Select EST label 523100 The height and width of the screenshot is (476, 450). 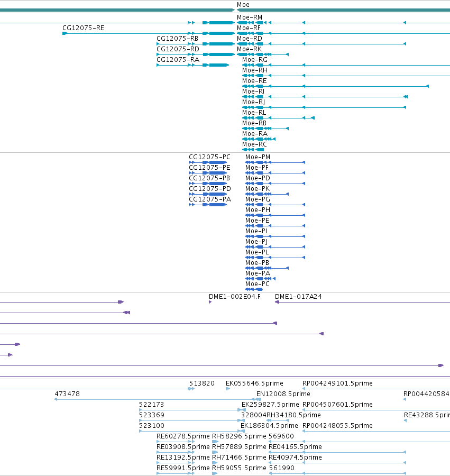click(151, 426)
